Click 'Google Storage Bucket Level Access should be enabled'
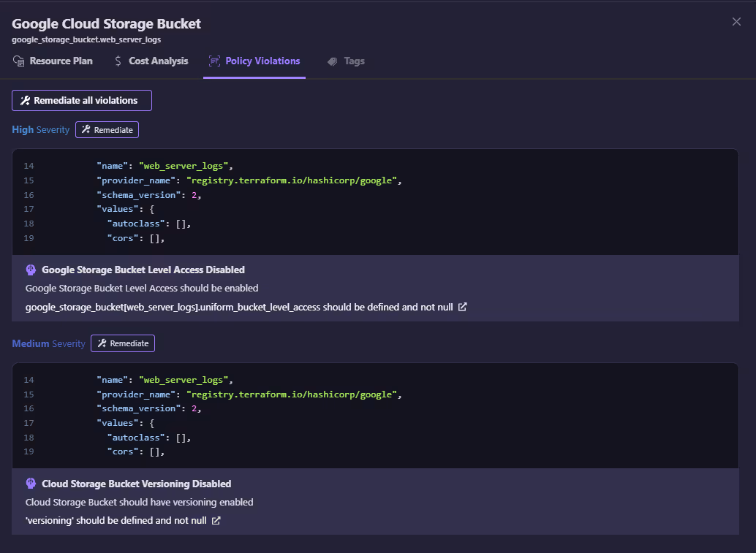 point(142,288)
